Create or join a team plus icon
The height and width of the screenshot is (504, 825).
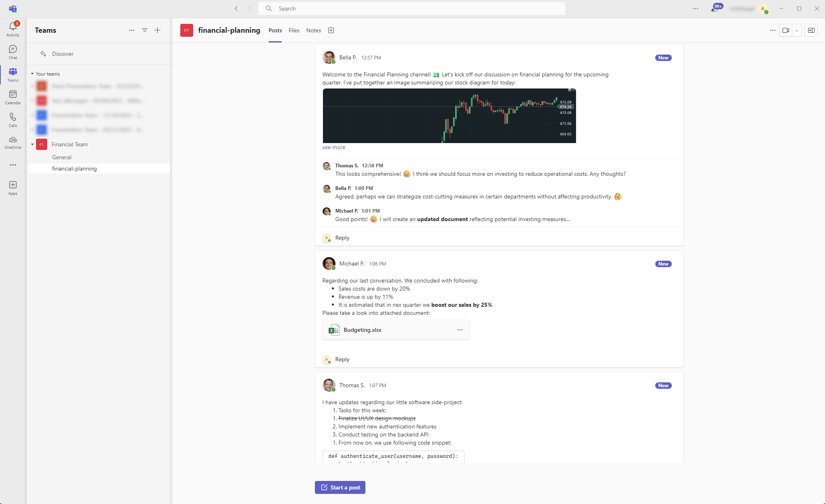[158, 30]
